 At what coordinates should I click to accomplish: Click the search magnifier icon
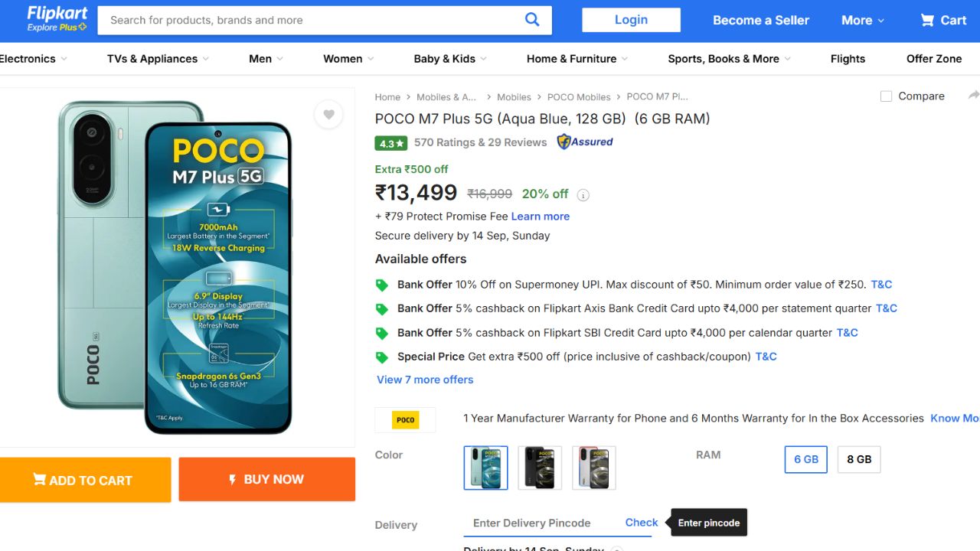(532, 20)
